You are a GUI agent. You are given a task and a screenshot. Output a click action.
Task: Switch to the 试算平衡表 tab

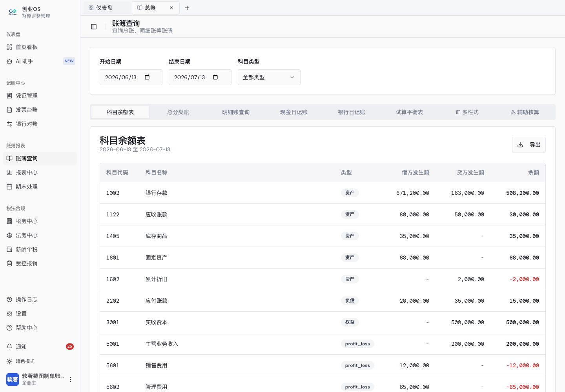(409, 112)
